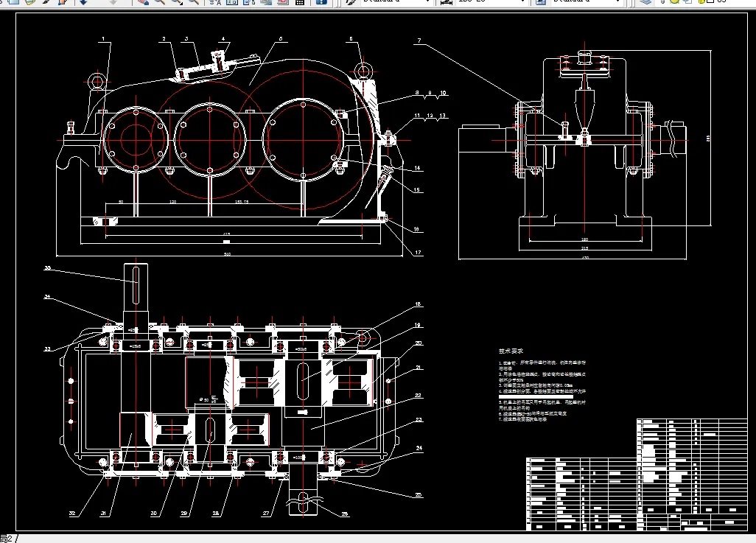Select part callout number 34
Screen dimensions: 756x543
47,297
